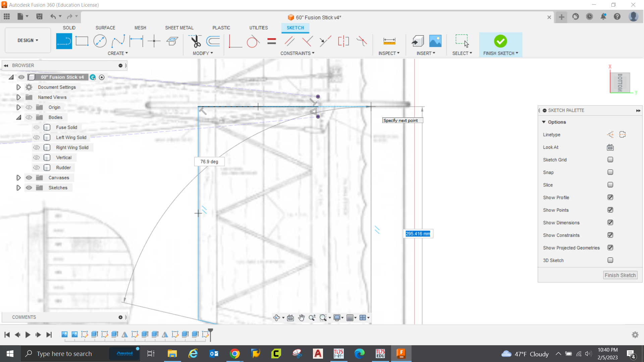Switch to the SURFACE tab

(x=105, y=28)
